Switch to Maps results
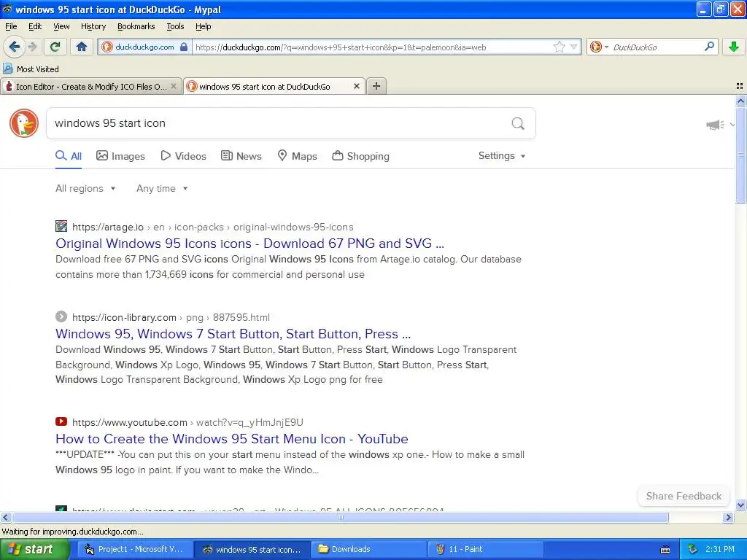 click(298, 156)
